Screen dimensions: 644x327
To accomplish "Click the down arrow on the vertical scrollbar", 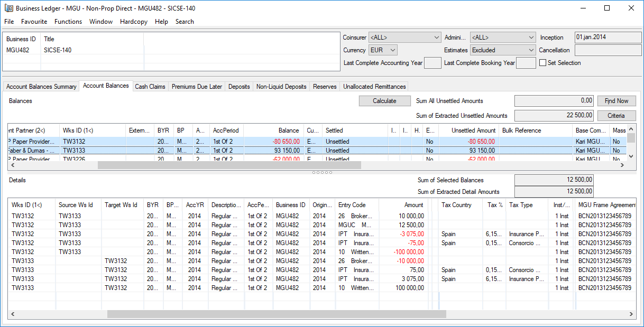I will [x=631, y=156].
